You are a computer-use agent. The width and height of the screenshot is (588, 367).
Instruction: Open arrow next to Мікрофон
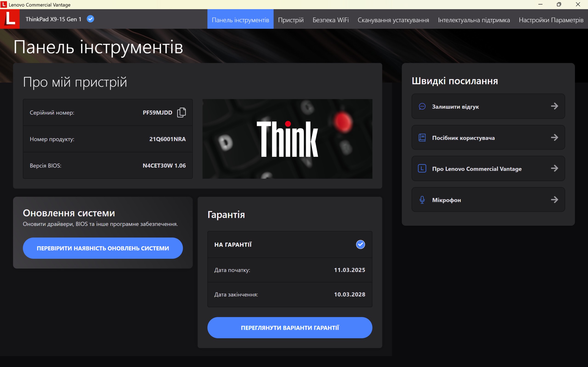pyautogui.click(x=554, y=200)
